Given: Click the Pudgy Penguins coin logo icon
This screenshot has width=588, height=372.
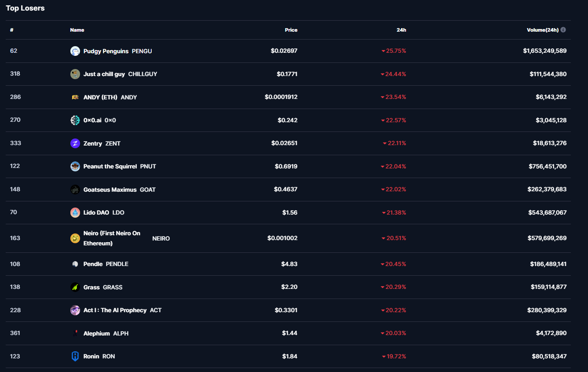Looking at the screenshot, I should click(75, 51).
